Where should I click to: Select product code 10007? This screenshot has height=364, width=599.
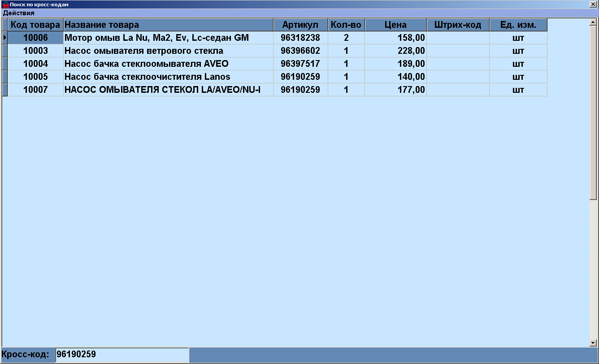coord(35,90)
